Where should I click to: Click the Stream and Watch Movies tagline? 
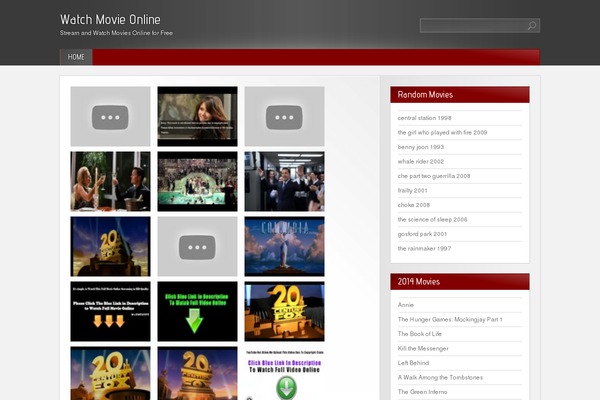116,33
